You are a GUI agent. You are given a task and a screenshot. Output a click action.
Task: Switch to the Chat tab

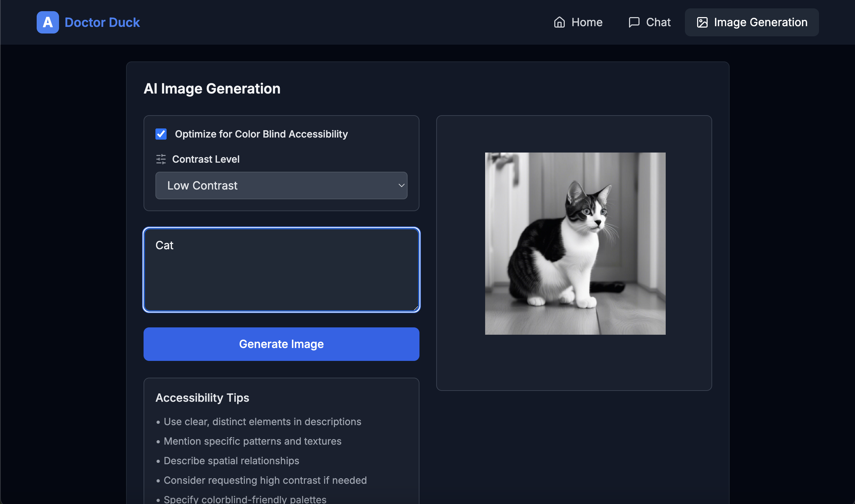[x=650, y=22]
